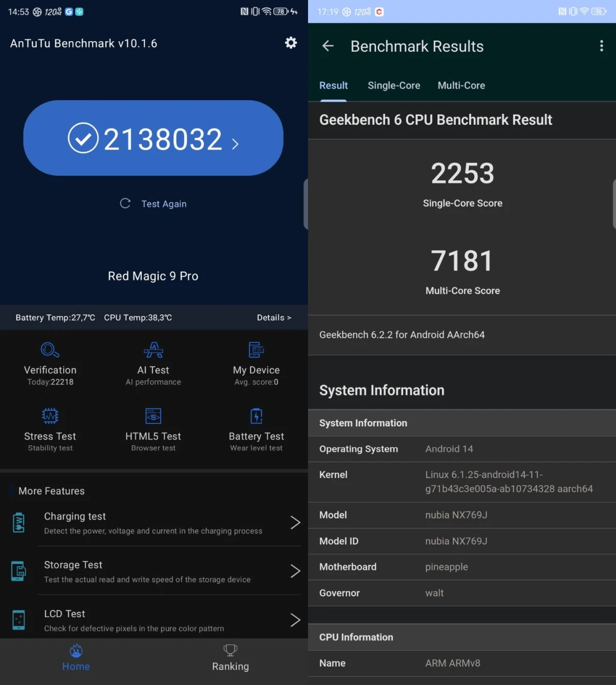Tap left status bar Wi-Fi icon
This screenshot has height=685, width=616.
(266, 11)
